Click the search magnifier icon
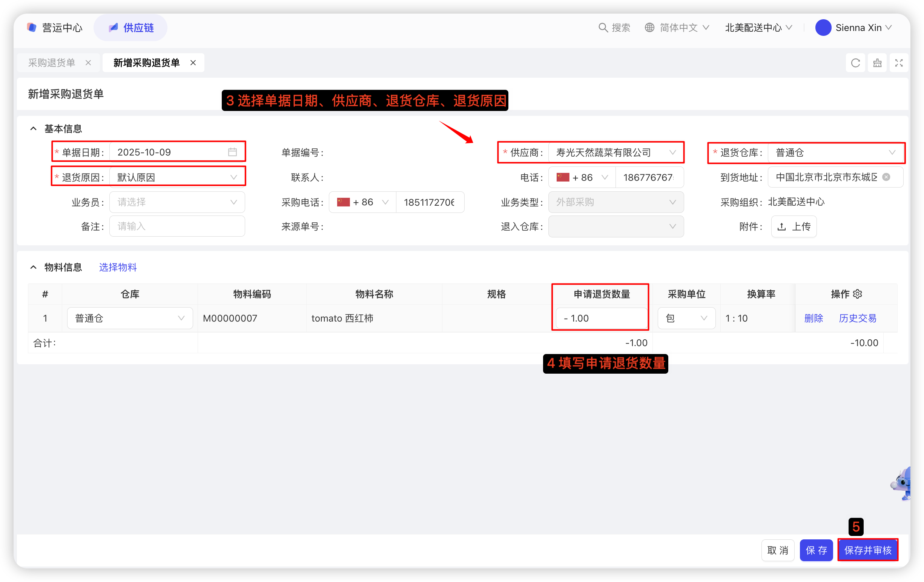Screen dimensions: 924x582 [x=603, y=28]
